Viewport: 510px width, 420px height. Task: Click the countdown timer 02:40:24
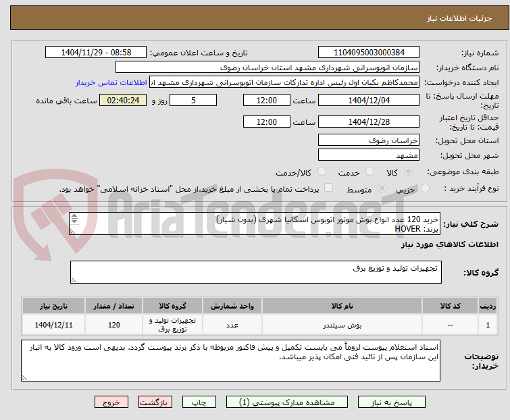(123, 100)
